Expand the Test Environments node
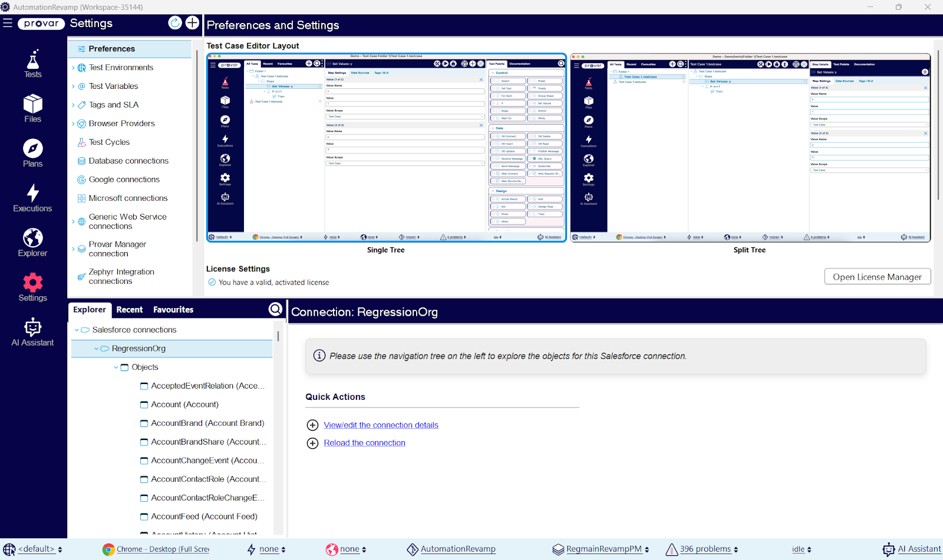 point(73,68)
